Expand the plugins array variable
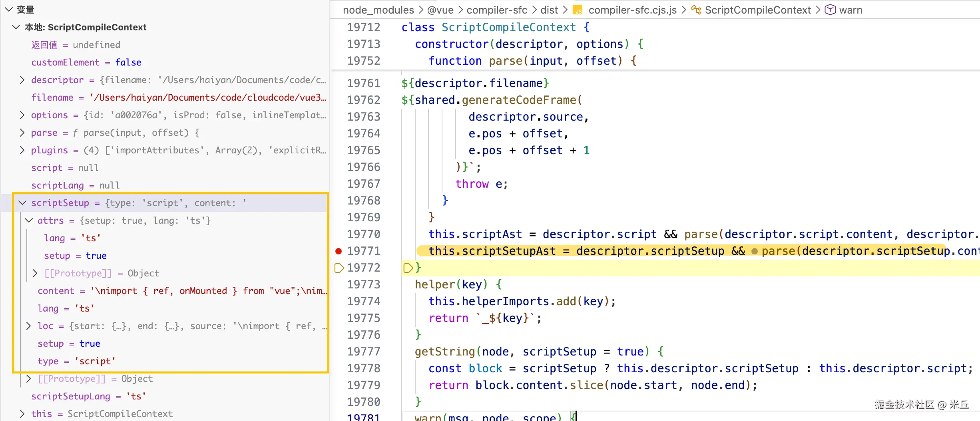 (22, 150)
